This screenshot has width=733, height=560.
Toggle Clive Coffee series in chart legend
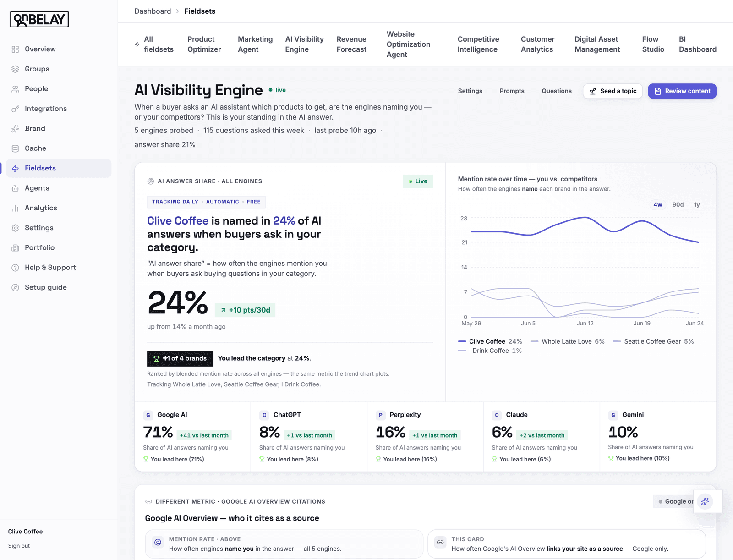(x=490, y=341)
